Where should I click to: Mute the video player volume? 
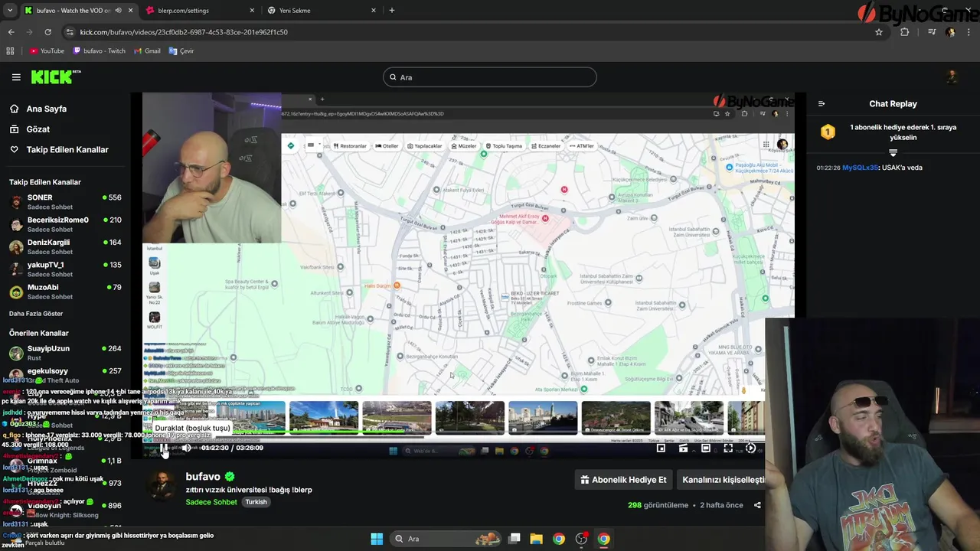pos(186,448)
